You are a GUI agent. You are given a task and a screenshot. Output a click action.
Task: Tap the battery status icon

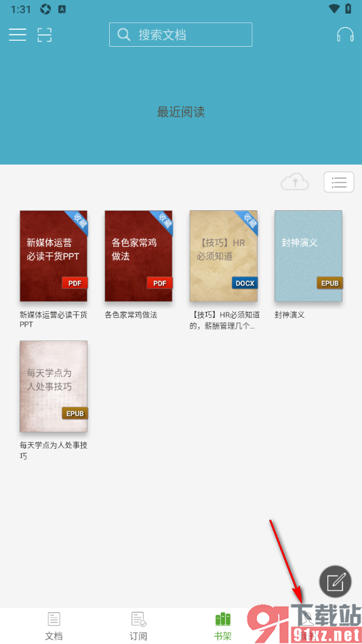click(x=348, y=9)
